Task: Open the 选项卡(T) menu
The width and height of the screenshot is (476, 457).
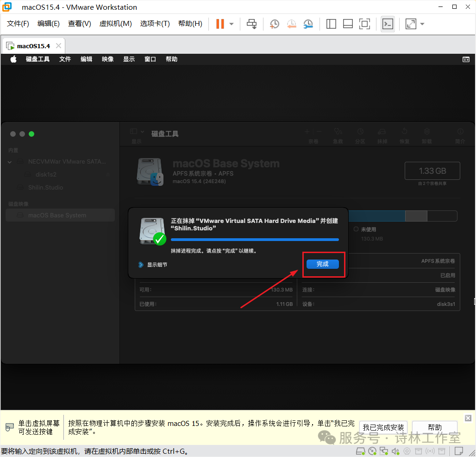Action: pos(155,24)
